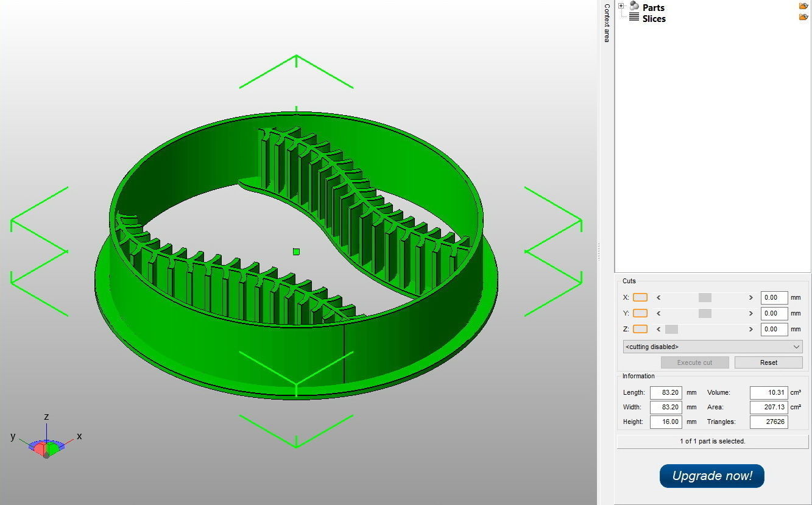This screenshot has width=812, height=505.
Task: Open the Context area vertical tab
Action: [x=607, y=23]
